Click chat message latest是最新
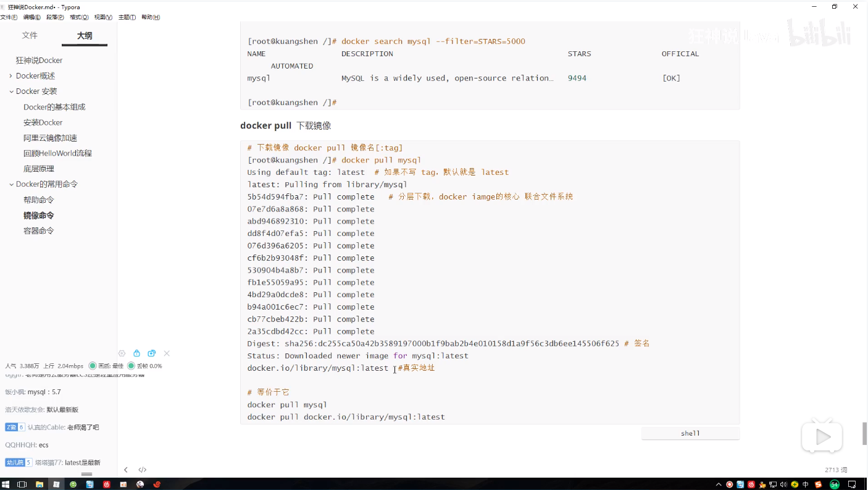 [x=82, y=462]
